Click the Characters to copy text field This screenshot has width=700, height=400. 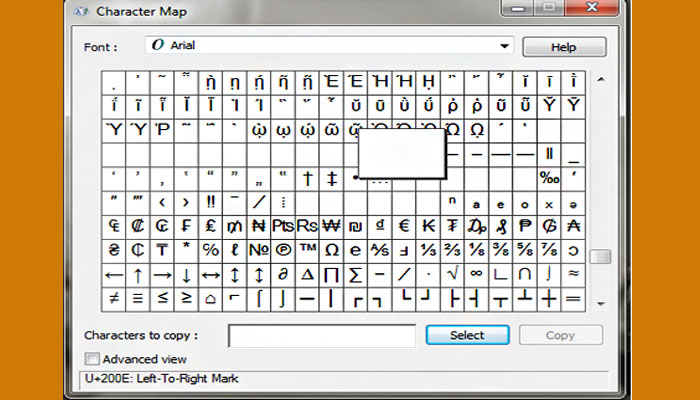click(321, 335)
